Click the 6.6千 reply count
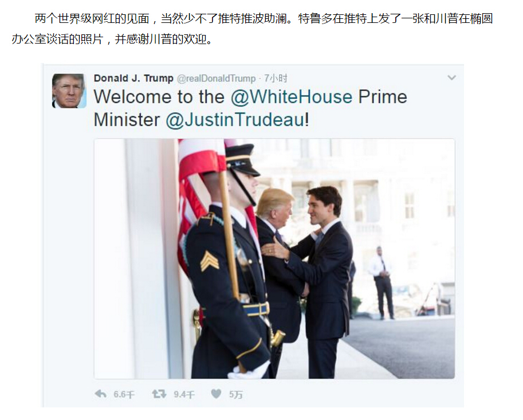 [124, 395]
